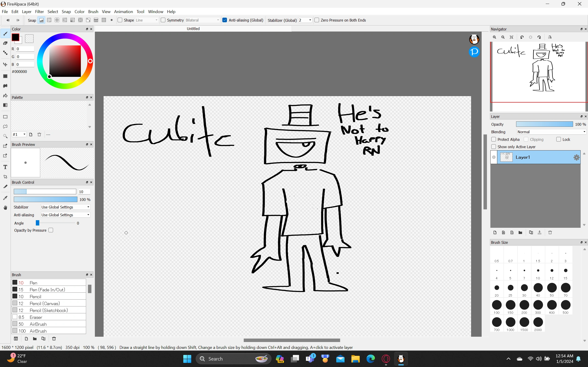Select the Pencil (Sketchbook) brush preset
Image resolution: width=588 pixels, height=367 pixels.
point(49,310)
